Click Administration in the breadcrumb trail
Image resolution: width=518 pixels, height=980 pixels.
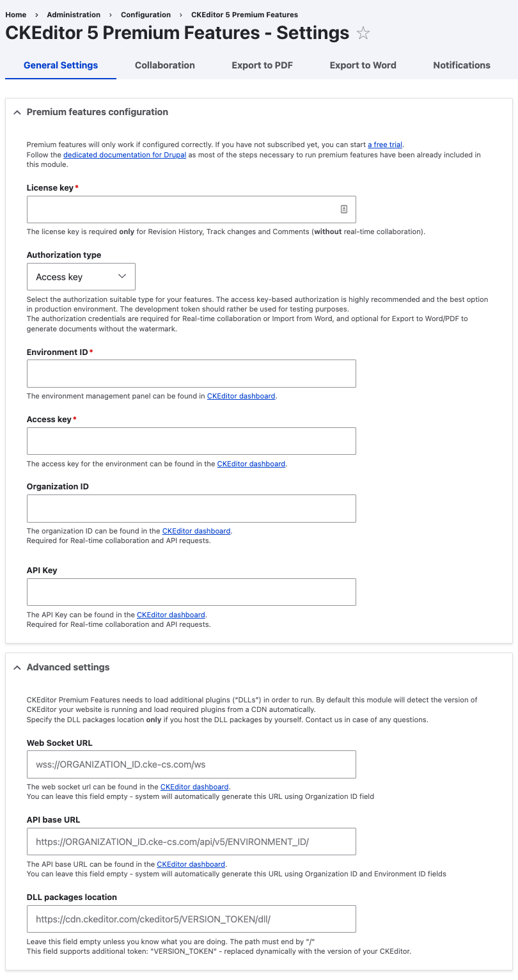[74, 14]
